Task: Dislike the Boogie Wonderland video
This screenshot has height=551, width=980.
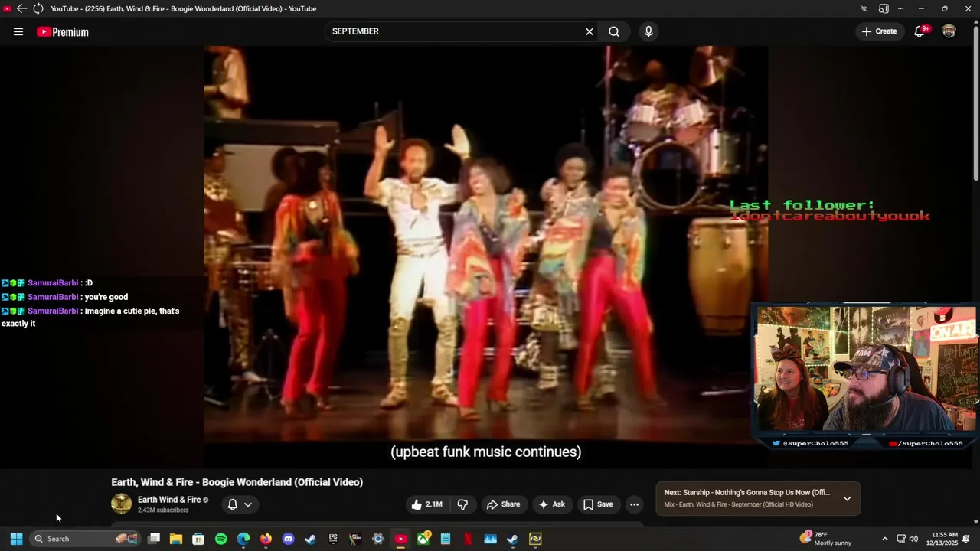Action: pyautogui.click(x=462, y=504)
